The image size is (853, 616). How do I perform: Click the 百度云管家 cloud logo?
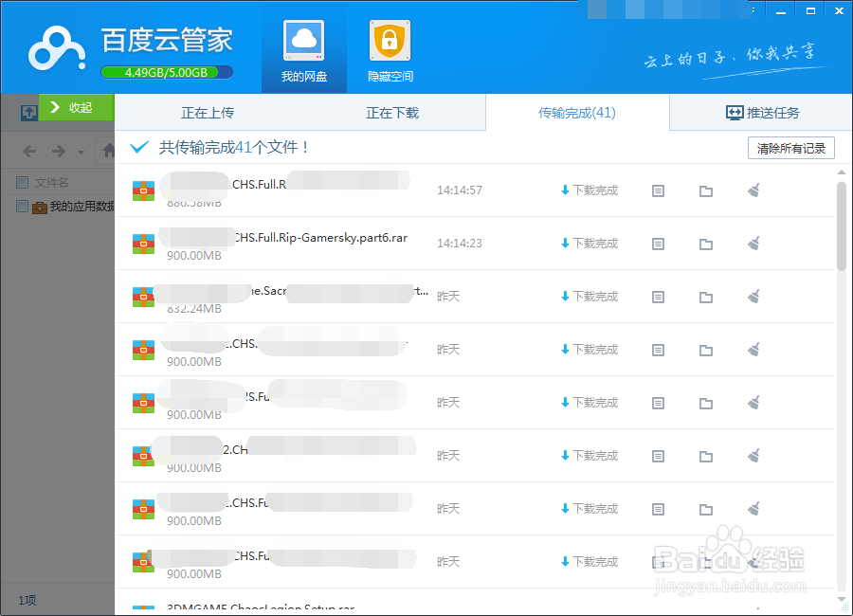tap(57, 48)
